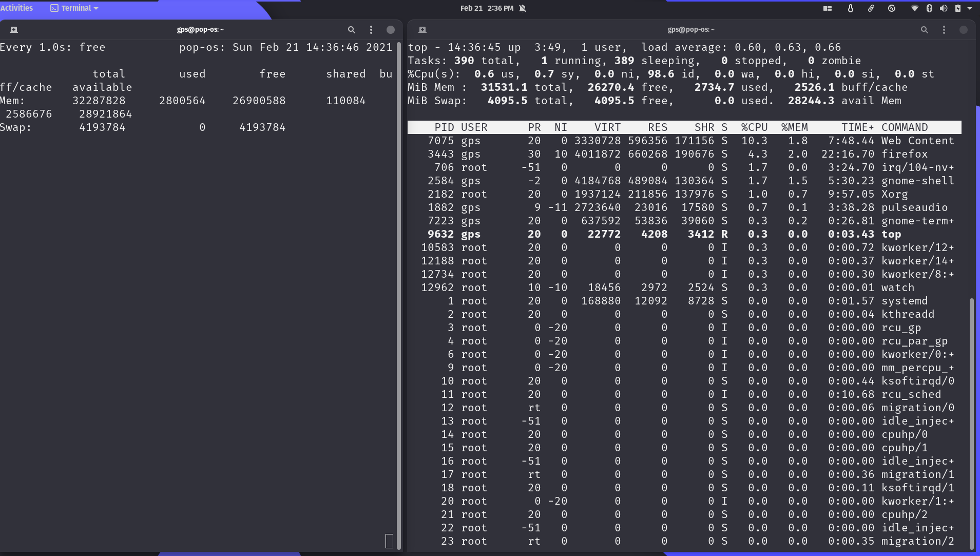This screenshot has width=980, height=556.
Task: Click the Bluetooth icon
Action: (x=929, y=8)
